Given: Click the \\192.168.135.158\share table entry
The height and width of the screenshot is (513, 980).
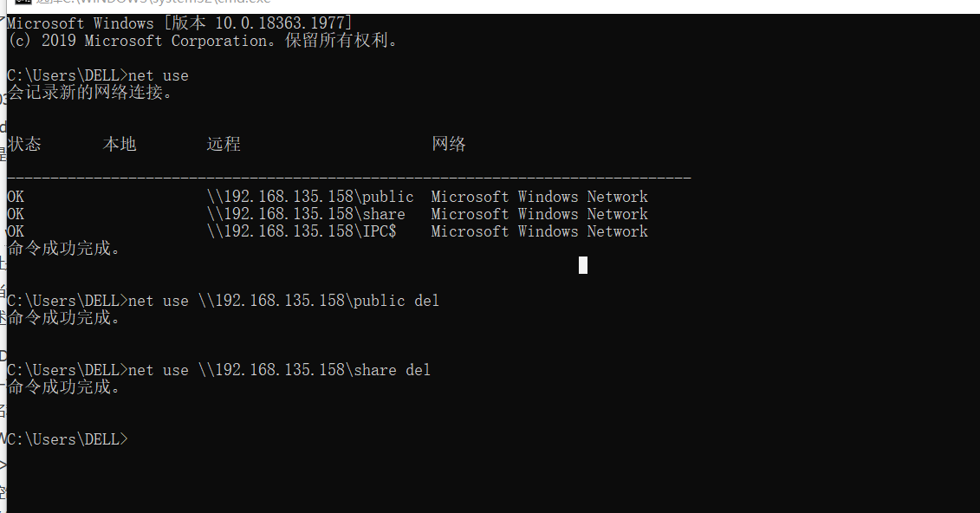Looking at the screenshot, I should pyautogui.click(x=306, y=214).
